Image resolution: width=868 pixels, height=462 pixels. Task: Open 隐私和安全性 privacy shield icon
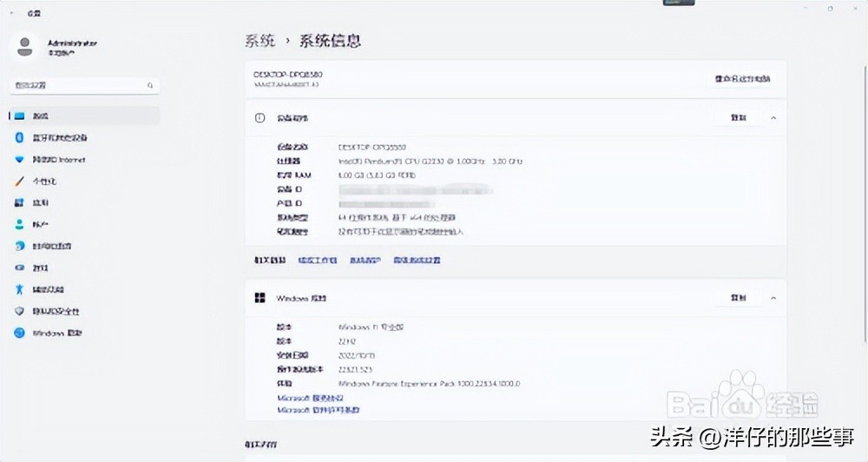pos(19,311)
